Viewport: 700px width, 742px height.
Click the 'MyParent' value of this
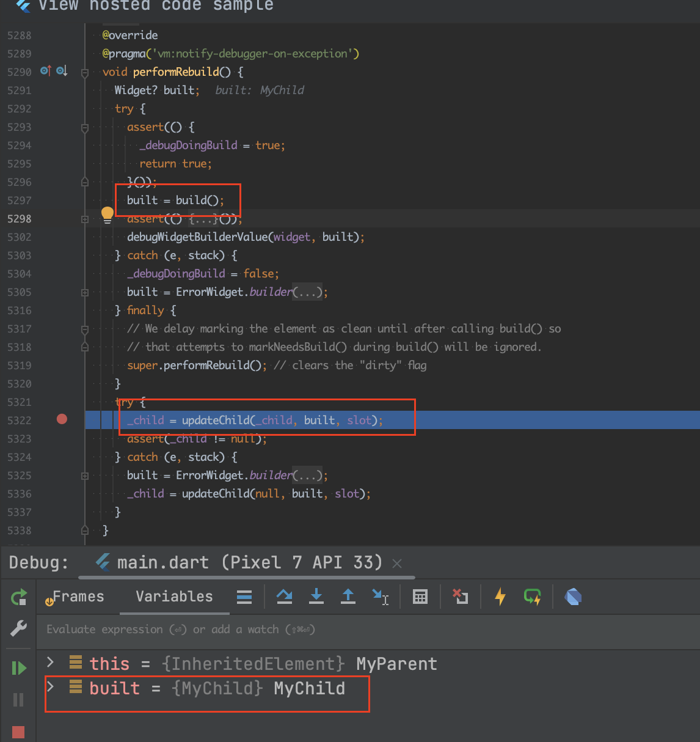click(396, 664)
